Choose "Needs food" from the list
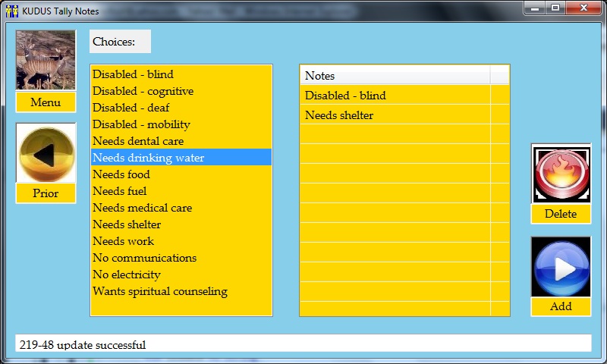Screen dimensions: 607x364 pyautogui.click(x=121, y=174)
